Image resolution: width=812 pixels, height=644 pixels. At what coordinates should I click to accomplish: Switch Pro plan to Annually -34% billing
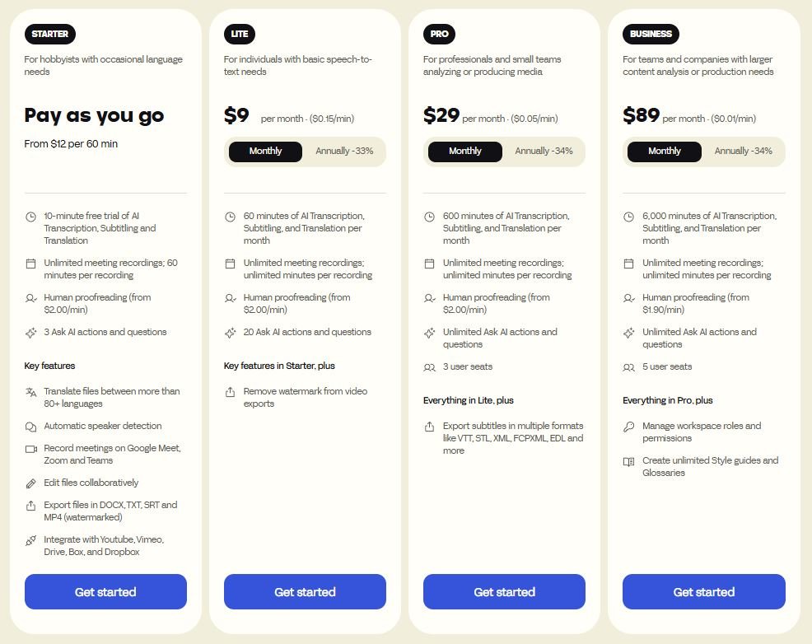543,152
